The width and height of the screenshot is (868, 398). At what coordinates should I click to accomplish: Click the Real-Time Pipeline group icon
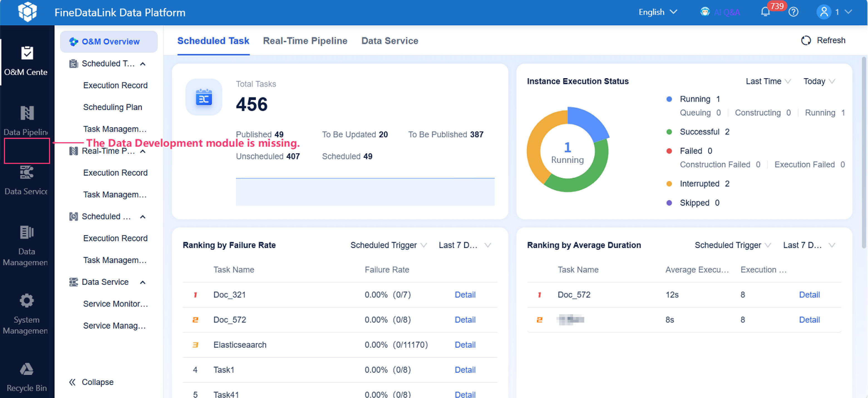(x=73, y=151)
